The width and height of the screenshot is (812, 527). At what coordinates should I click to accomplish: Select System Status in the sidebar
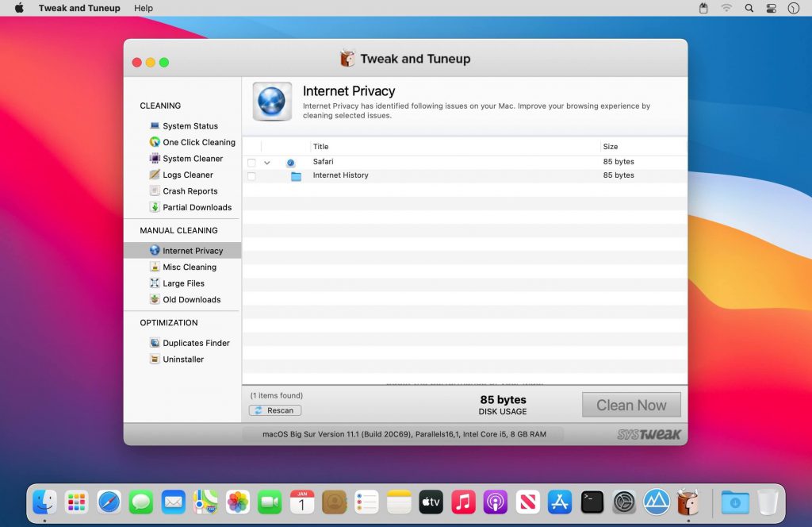(x=191, y=125)
